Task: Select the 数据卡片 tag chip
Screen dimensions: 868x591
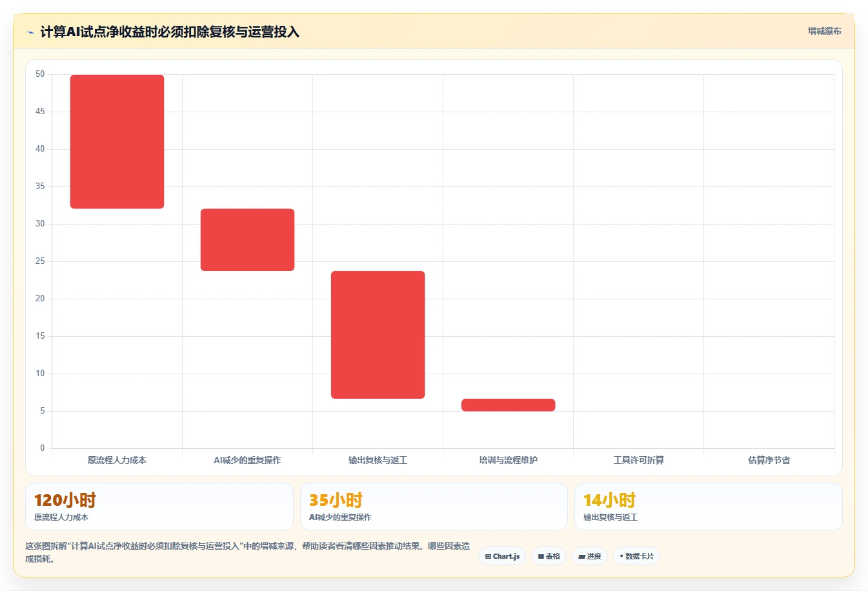Action: [636, 556]
